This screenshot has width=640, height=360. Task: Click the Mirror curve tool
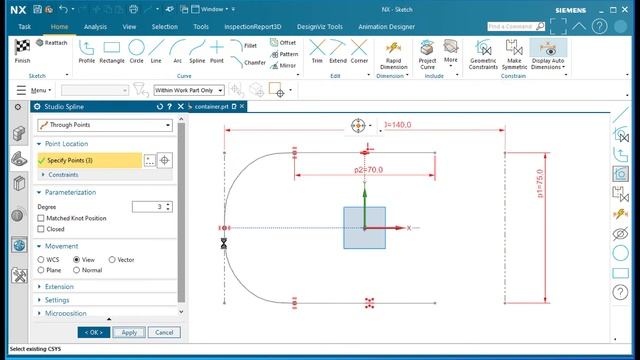pyautogui.click(x=282, y=65)
